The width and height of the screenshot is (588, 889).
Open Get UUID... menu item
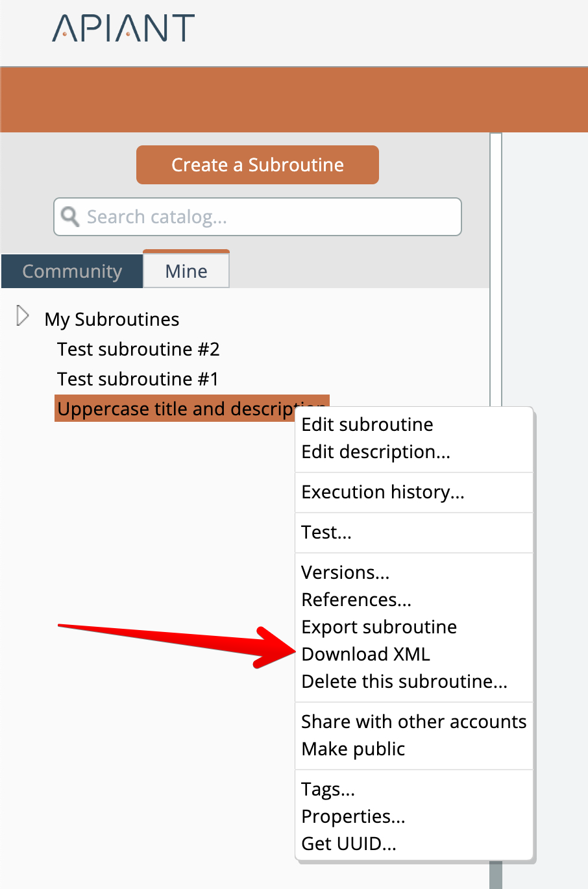(x=349, y=844)
